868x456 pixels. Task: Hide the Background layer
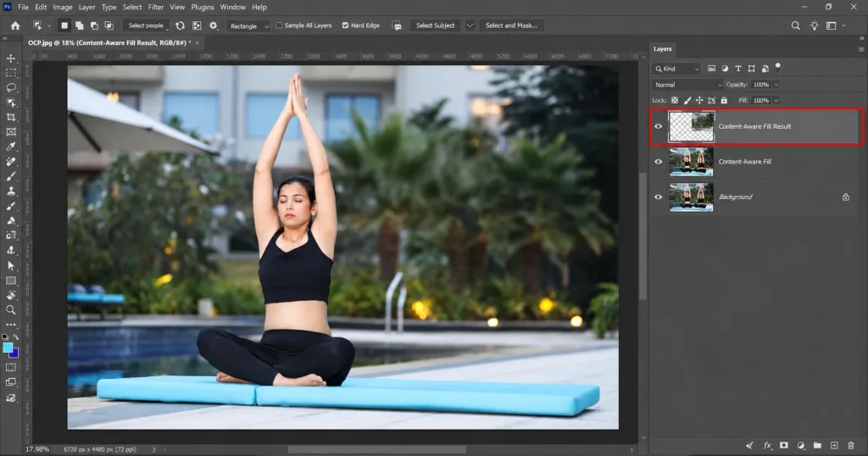(x=658, y=197)
